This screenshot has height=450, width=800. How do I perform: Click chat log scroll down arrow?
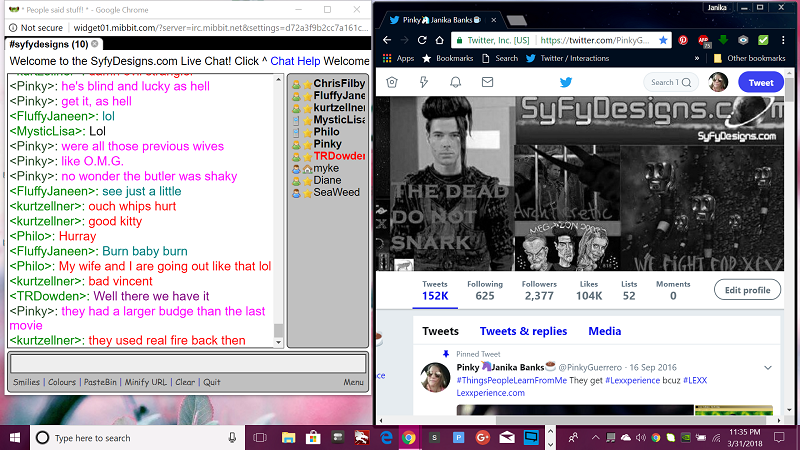coord(279,342)
